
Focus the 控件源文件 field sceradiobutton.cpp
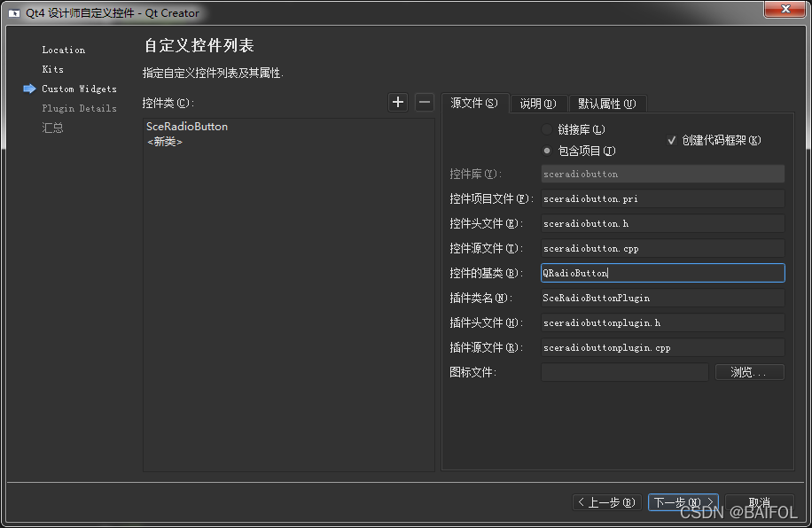pyautogui.click(x=663, y=248)
